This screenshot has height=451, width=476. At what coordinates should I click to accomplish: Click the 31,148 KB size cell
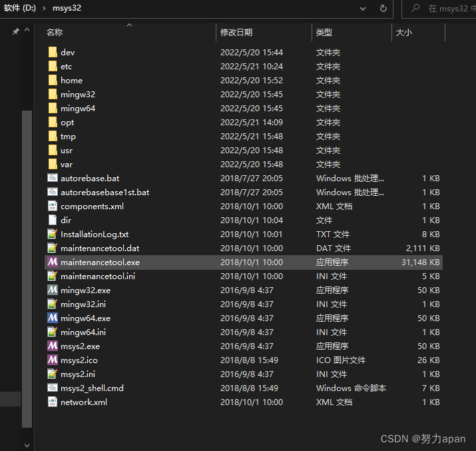[421, 262]
